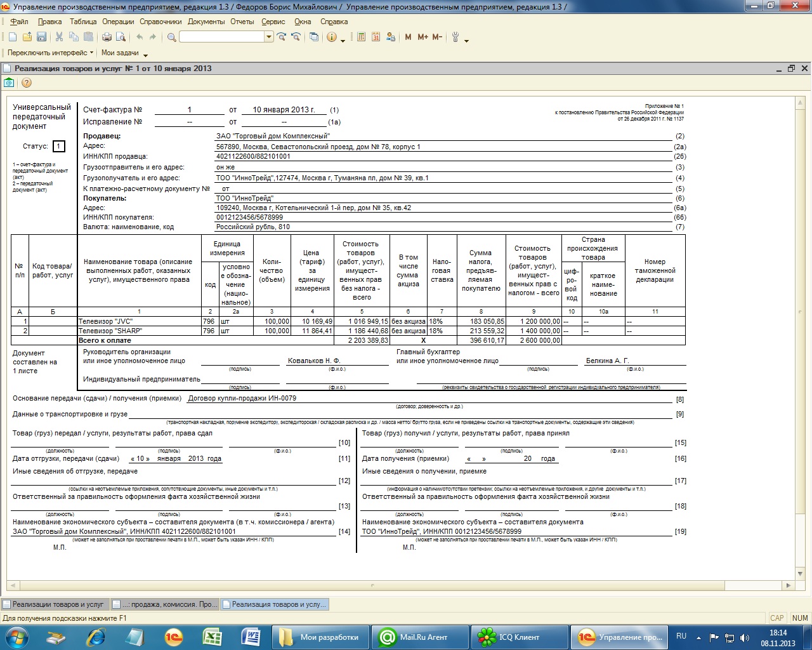The image size is (812, 650).
Task: Click the active users icon
Action: (x=391, y=37)
